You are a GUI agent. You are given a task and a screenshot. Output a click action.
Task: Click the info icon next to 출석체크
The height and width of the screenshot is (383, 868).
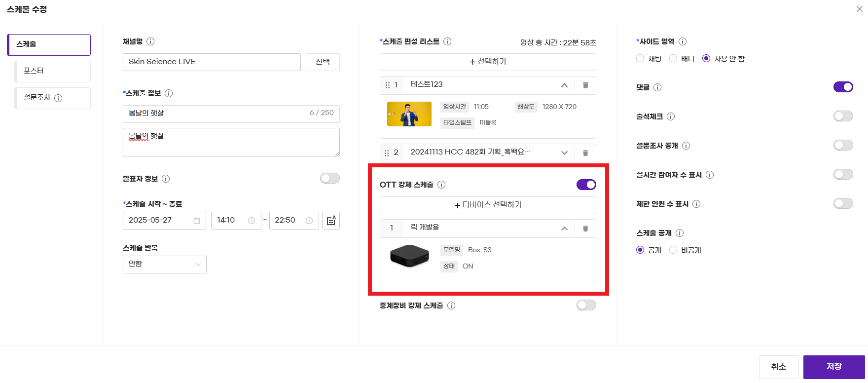click(x=671, y=116)
